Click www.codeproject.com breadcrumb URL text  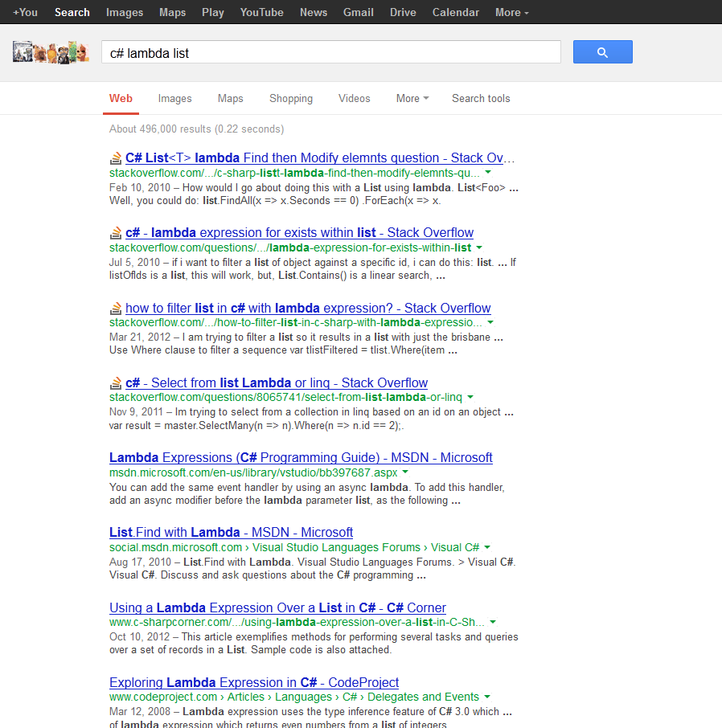click(294, 697)
